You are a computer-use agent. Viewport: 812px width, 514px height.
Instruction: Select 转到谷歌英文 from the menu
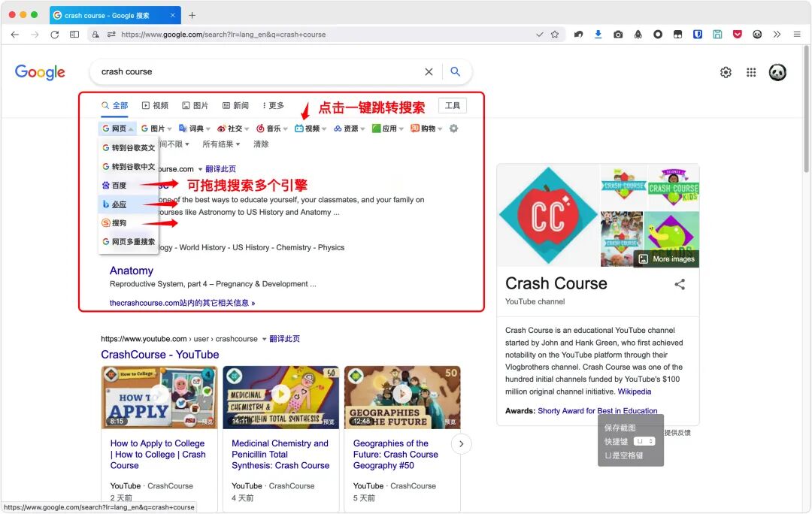[x=129, y=147]
